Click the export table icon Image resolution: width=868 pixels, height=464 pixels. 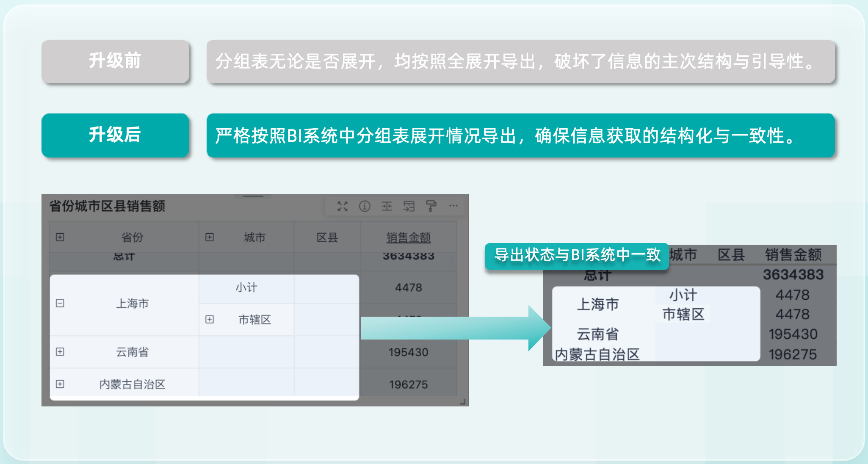(x=409, y=206)
